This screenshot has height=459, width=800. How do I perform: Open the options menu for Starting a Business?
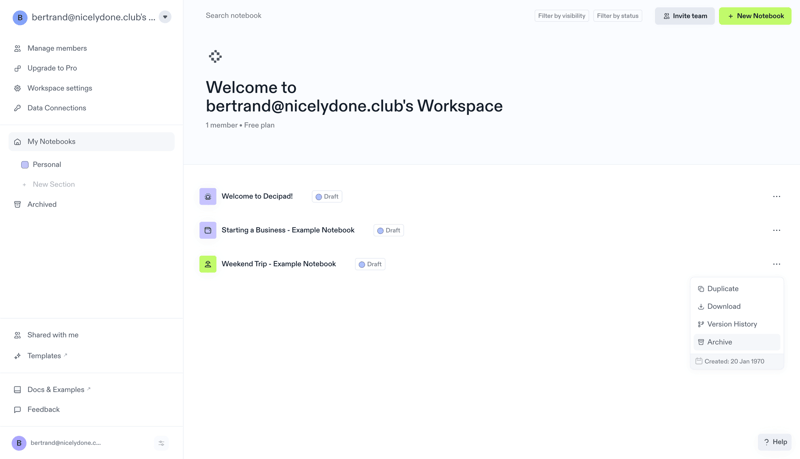[776, 231]
